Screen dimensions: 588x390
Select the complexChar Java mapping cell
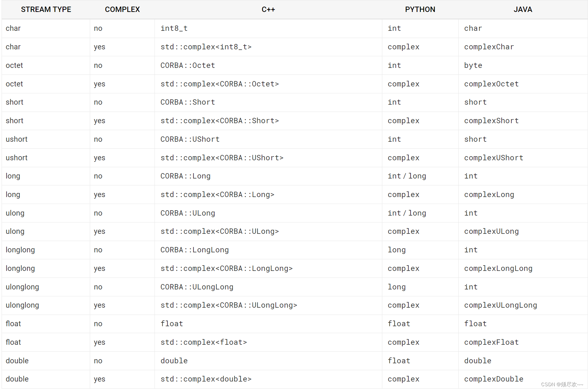click(x=489, y=47)
